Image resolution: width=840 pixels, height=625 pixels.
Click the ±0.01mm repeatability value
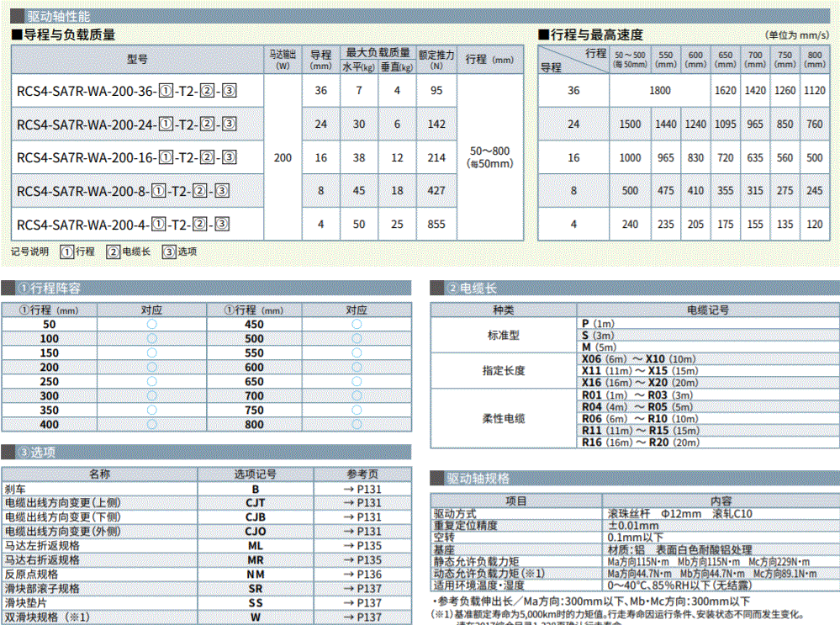(x=632, y=525)
